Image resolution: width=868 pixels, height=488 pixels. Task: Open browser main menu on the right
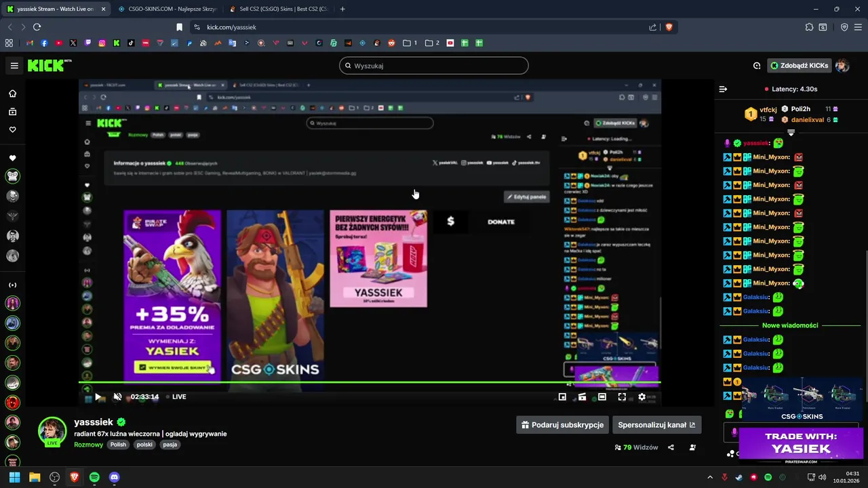click(x=858, y=27)
